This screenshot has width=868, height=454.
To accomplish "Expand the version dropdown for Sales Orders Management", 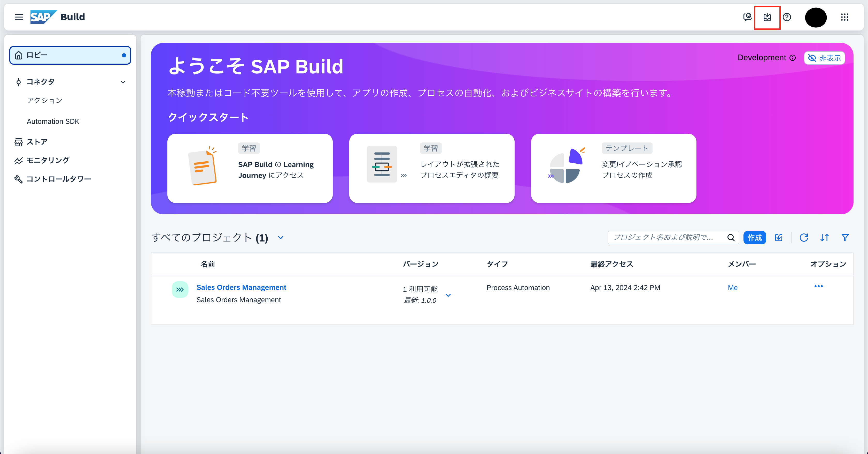I will click(x=448, y=295).
